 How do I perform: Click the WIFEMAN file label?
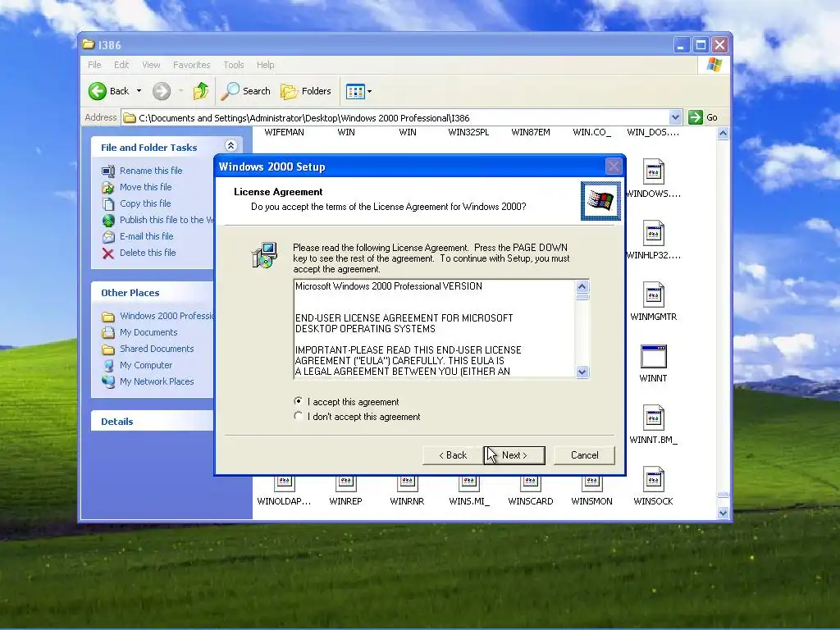(284, 132)
